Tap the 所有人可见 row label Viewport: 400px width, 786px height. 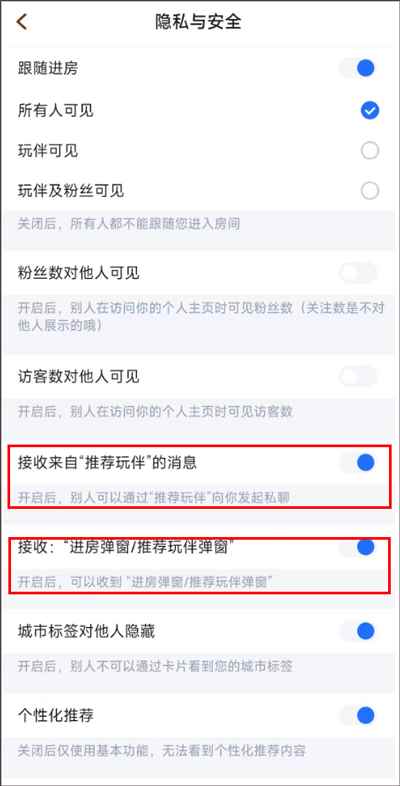[55, 111]
